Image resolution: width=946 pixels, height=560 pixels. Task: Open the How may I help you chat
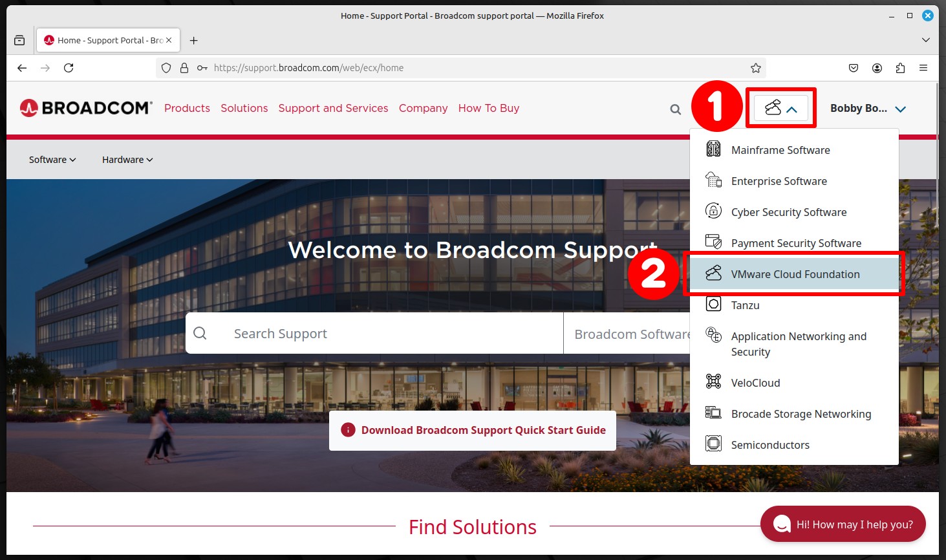(x=843, y=524)
